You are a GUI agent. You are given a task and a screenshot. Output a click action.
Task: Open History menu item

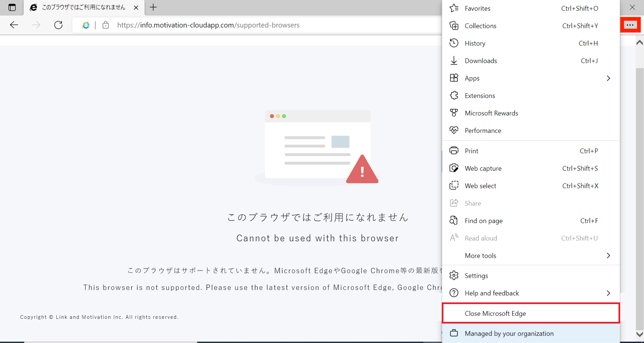tap(475, 43)
